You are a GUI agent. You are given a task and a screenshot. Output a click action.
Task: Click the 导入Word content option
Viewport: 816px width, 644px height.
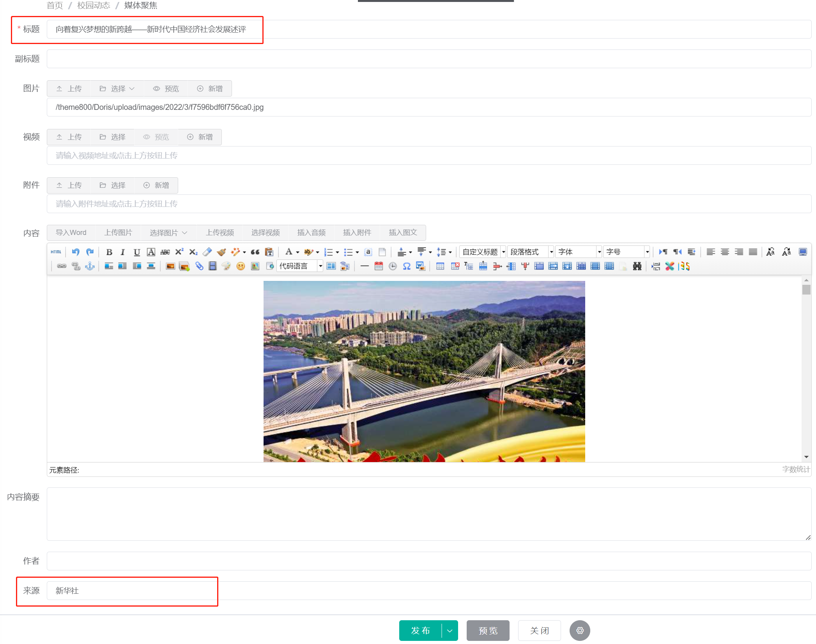pos(71,233)
